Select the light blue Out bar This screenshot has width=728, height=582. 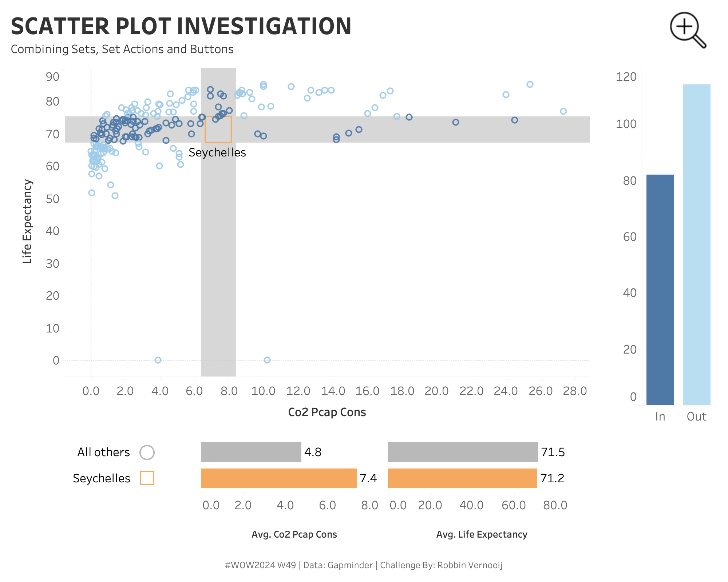click(696, 244)
